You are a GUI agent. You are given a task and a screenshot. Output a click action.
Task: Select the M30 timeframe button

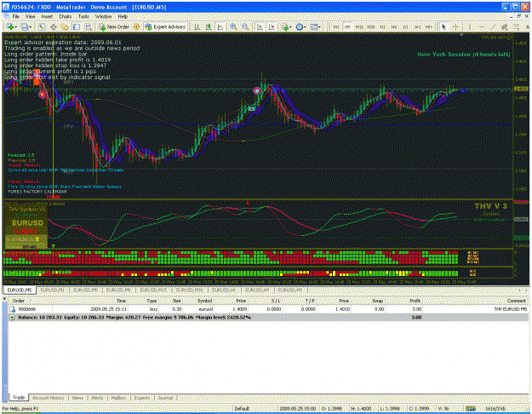click(371, 26)
